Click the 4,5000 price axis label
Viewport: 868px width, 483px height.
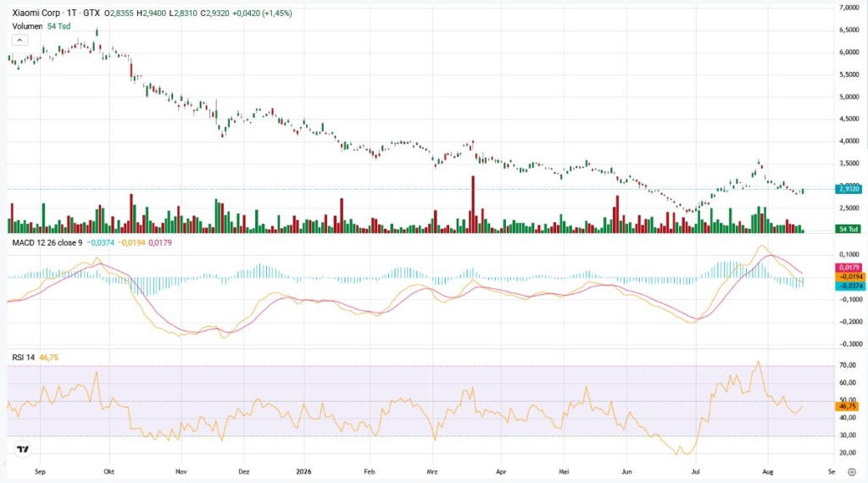(x=849, y=119)
